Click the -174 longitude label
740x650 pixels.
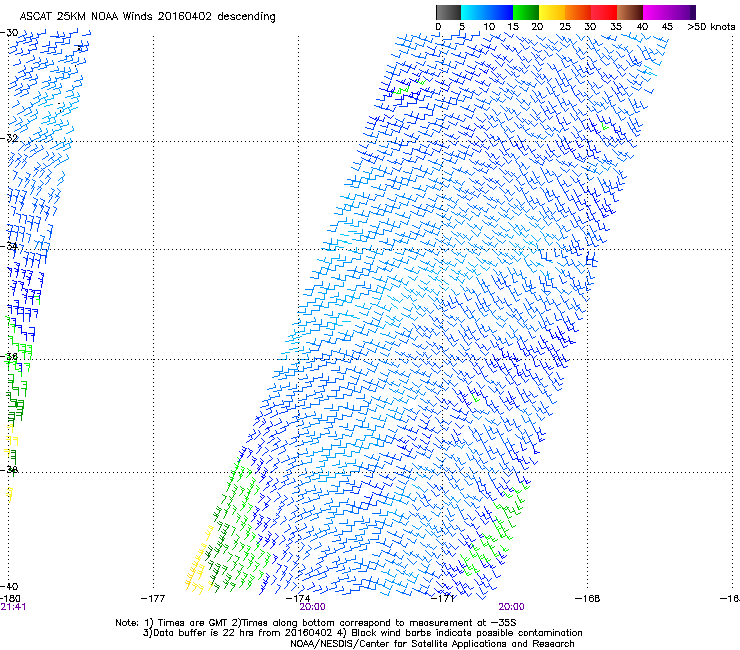pos(298,598)
